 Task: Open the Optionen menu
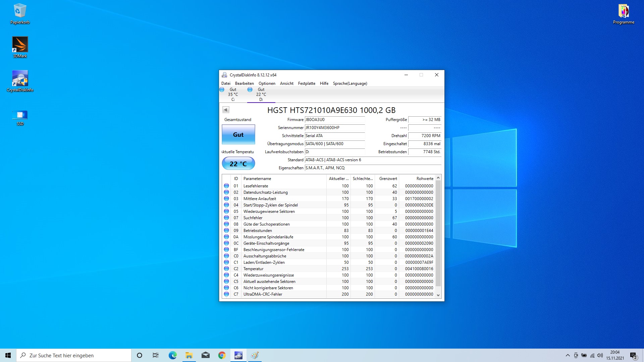point(267,83)
